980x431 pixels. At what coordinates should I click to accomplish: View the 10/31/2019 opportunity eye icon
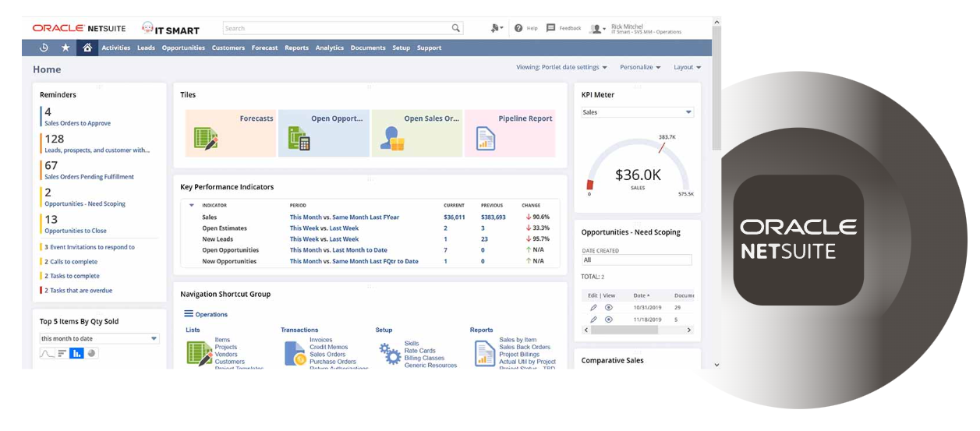pos(609,307)
